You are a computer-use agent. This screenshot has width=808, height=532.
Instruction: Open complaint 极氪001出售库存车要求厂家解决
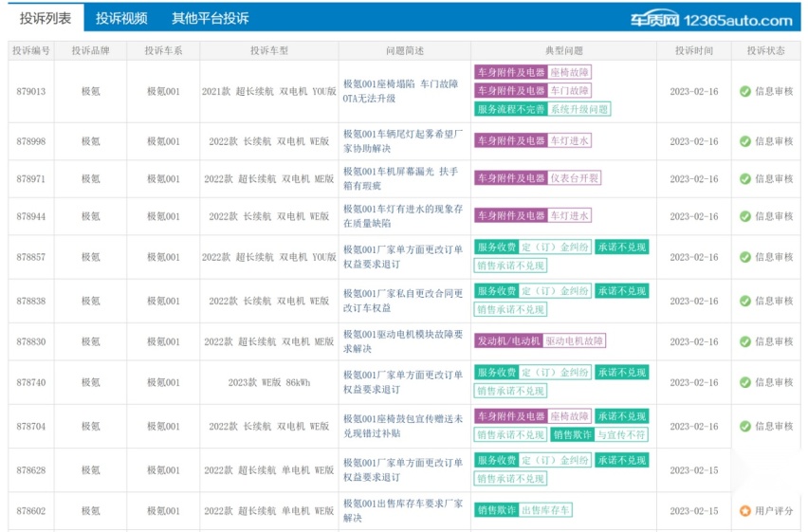[x=403, y=510]
